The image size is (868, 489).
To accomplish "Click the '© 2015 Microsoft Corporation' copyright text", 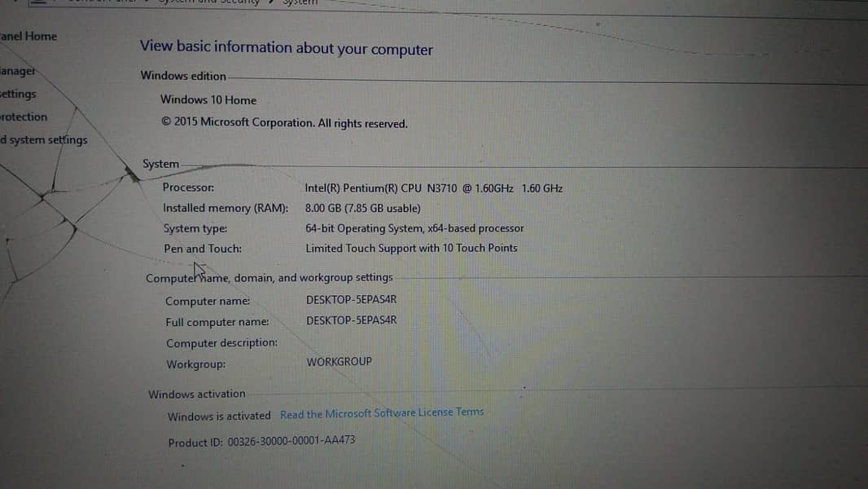I will [284, 123].
